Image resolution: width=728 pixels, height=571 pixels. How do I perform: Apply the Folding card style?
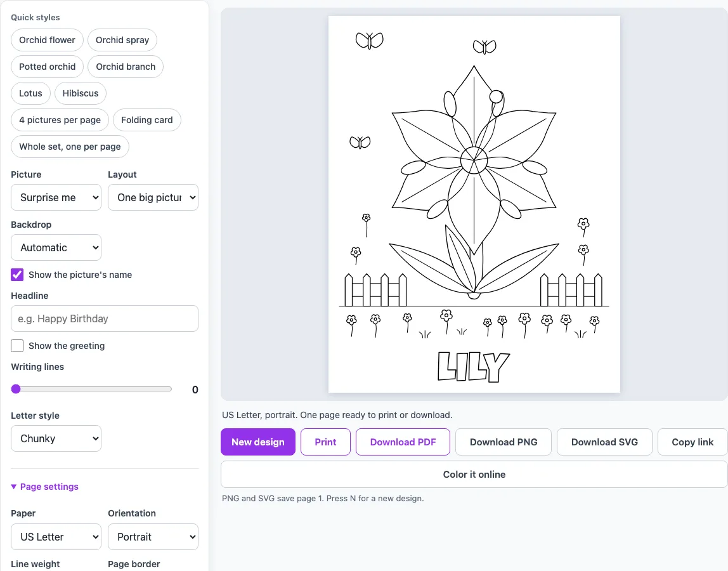(146, 120)
